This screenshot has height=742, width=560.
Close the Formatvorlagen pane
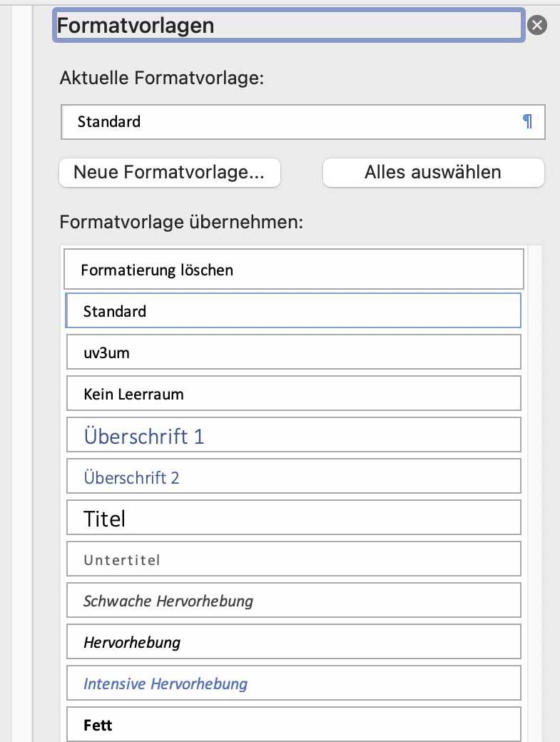(537, 26)
